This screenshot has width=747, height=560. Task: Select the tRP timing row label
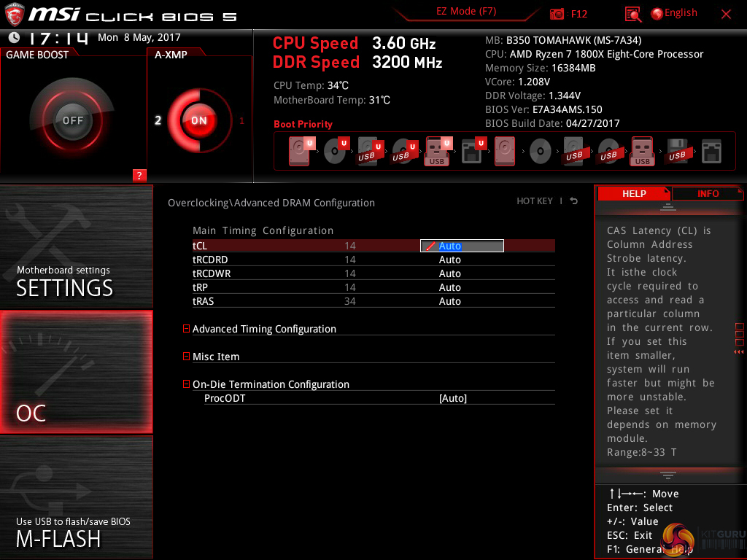coord(200,287)
